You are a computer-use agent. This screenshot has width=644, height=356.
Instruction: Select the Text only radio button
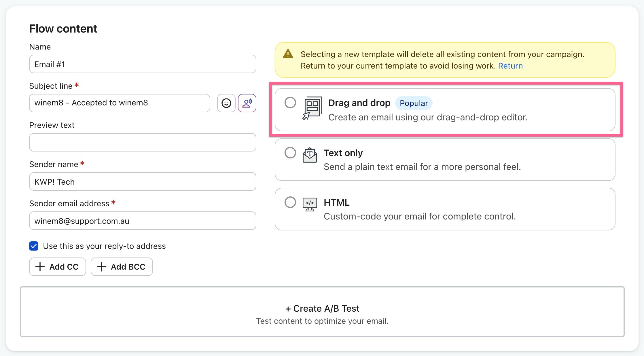pyautogui.click(x=290, y=153)
